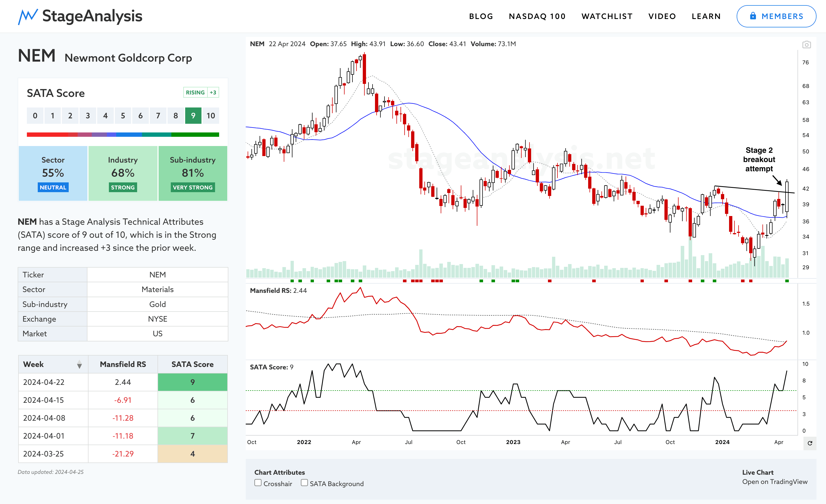Viewport: 826px width, 504px height.
Task: Select SATA score box 9
Action: (193, 116)
